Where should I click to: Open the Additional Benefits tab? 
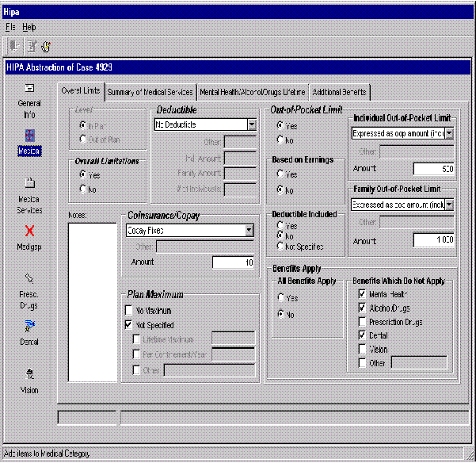pyautogui.click(x=339, y=92)
